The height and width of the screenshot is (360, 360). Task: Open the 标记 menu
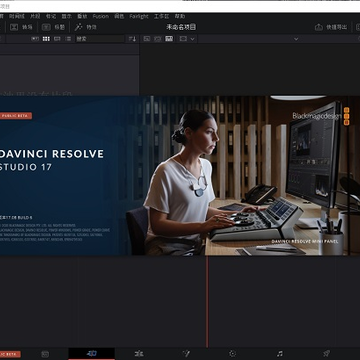pos(51,16)
